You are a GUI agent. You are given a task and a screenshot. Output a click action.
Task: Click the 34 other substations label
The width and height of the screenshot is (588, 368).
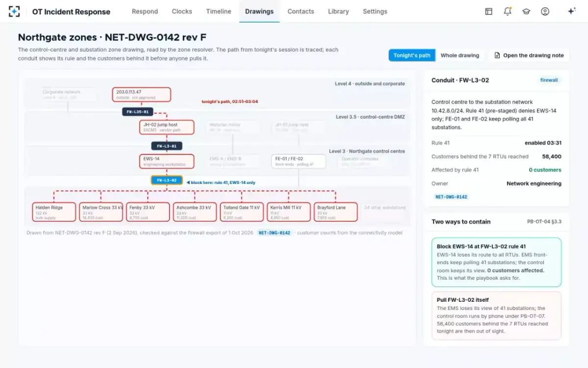coord(385,208)
